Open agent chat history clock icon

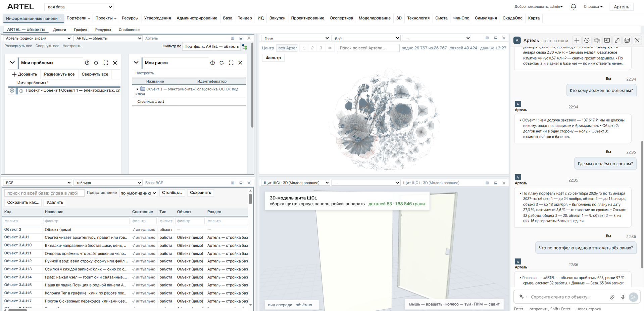coord(587,40)
